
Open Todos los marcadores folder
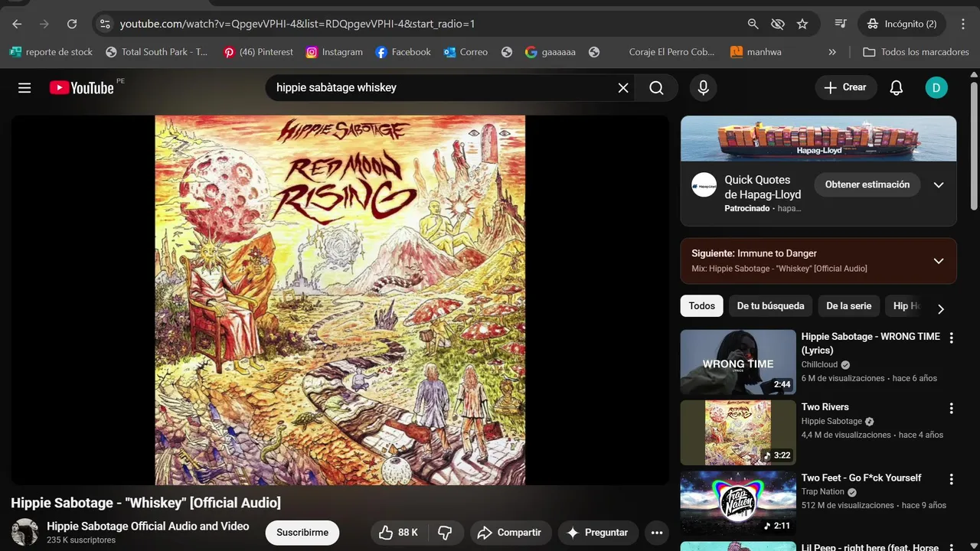coord(916,52)
